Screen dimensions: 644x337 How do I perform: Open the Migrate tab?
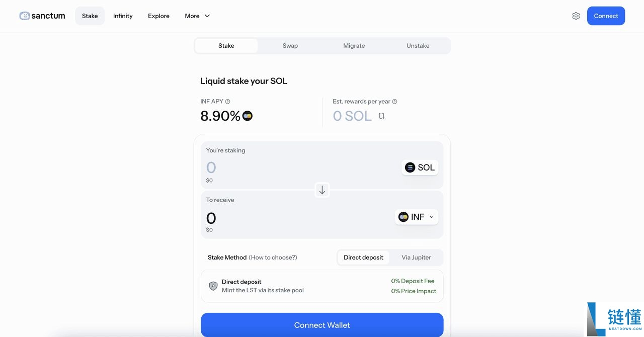pos(354,46)
